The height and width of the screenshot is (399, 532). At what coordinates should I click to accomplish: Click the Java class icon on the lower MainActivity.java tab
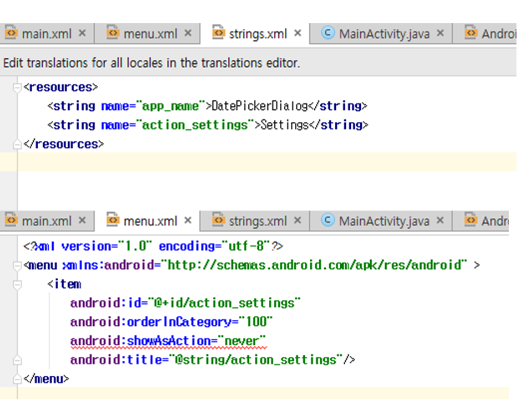coord(328,221)
